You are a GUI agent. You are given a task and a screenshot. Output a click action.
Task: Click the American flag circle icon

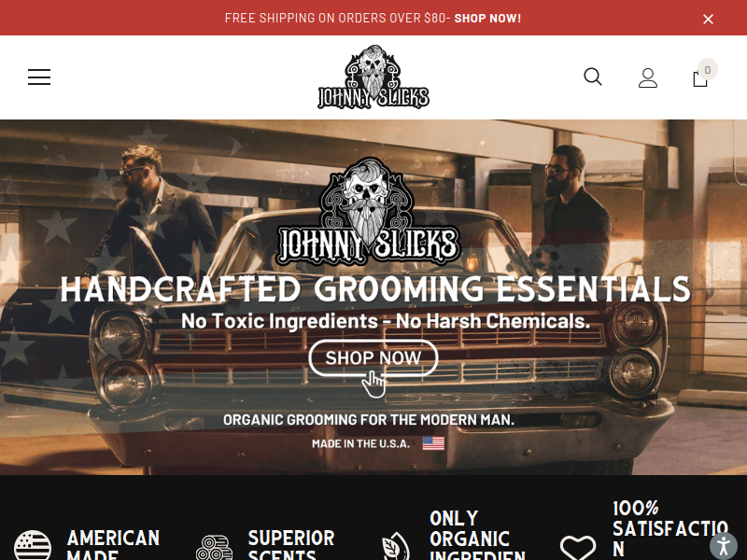tap(33, 546)
